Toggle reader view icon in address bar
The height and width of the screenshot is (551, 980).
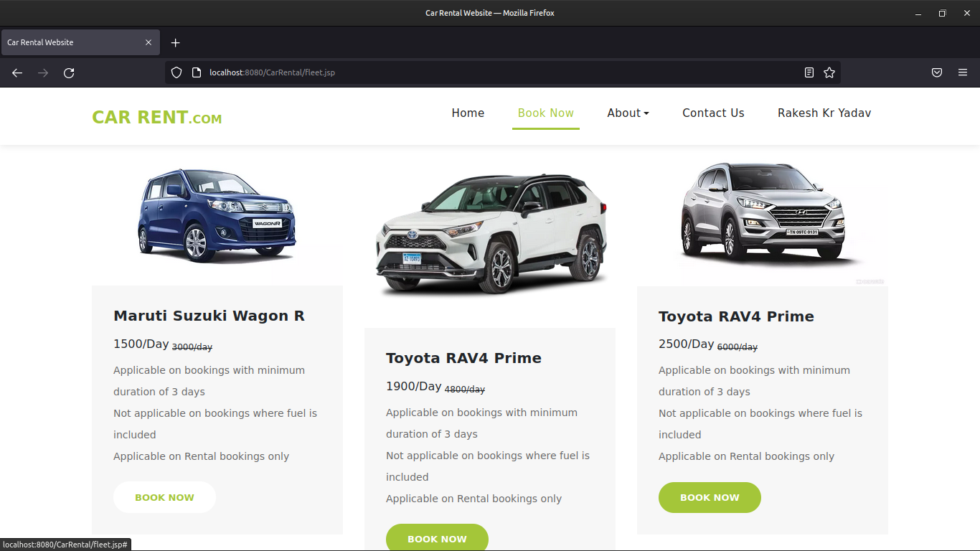click(x=809, y=72)
